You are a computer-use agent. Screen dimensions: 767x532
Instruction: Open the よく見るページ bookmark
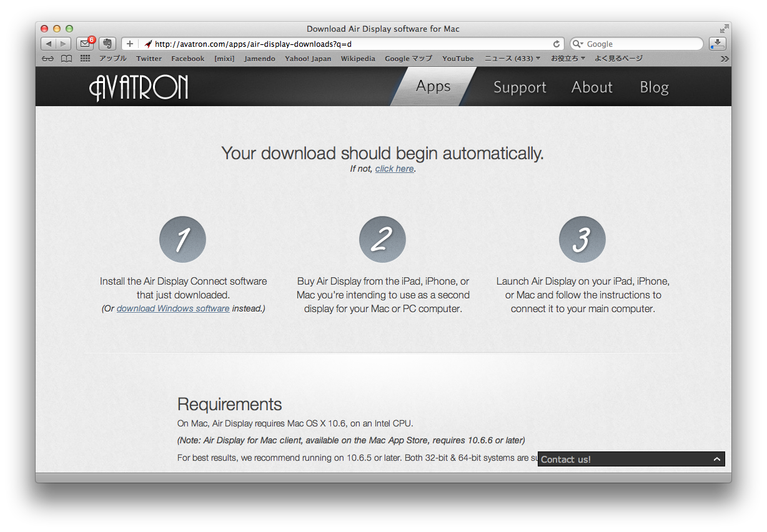point(618,59)
